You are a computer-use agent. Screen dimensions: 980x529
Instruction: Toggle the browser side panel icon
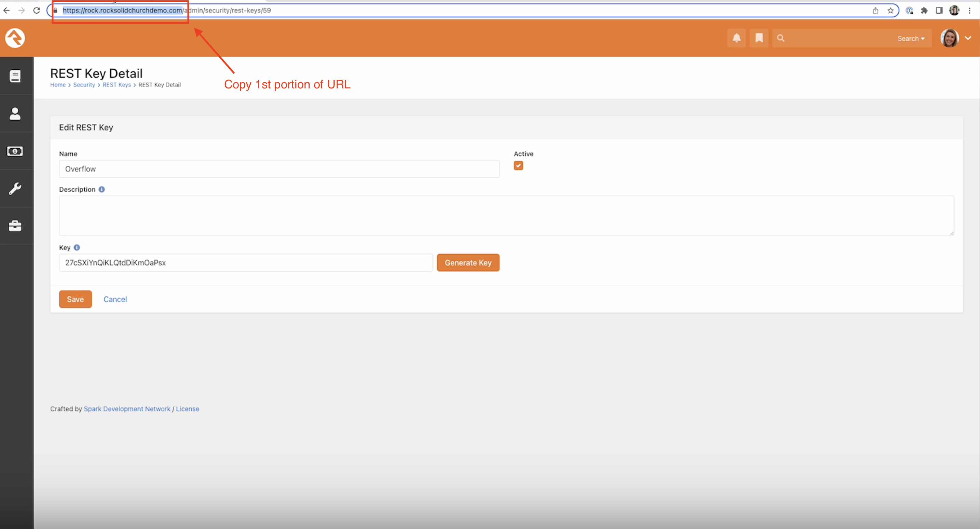pos(939,10)
